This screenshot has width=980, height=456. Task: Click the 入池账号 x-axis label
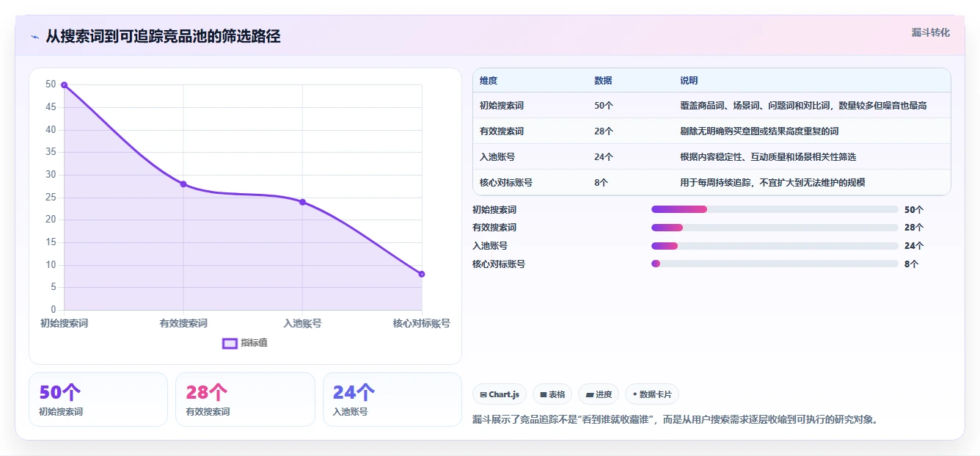pyautogui.click(x=302, y=323)
